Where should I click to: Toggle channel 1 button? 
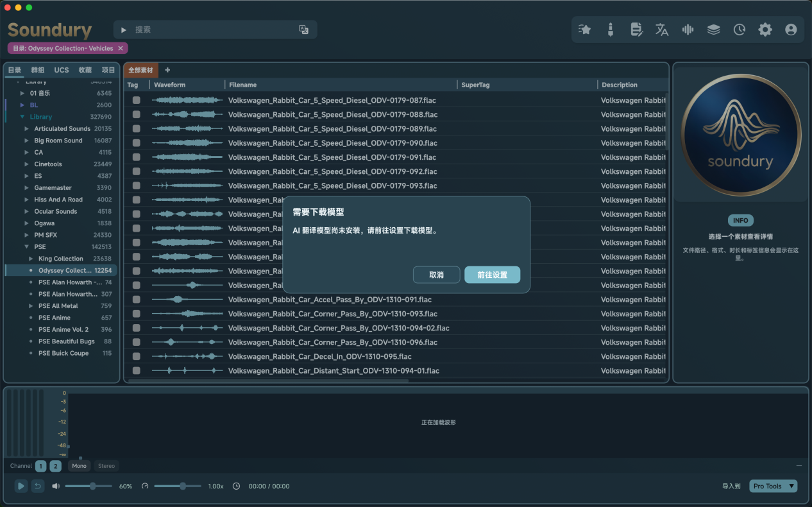coord(40,467)
